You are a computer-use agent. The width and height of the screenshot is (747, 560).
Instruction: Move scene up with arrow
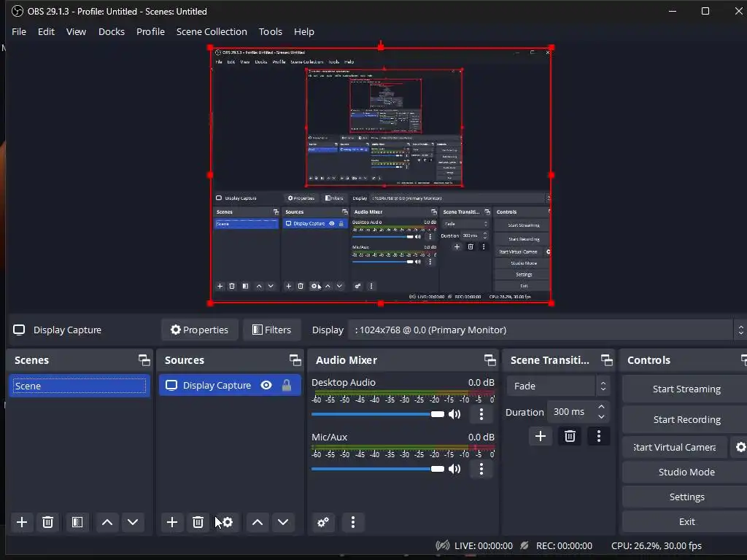tap(107, 522)
